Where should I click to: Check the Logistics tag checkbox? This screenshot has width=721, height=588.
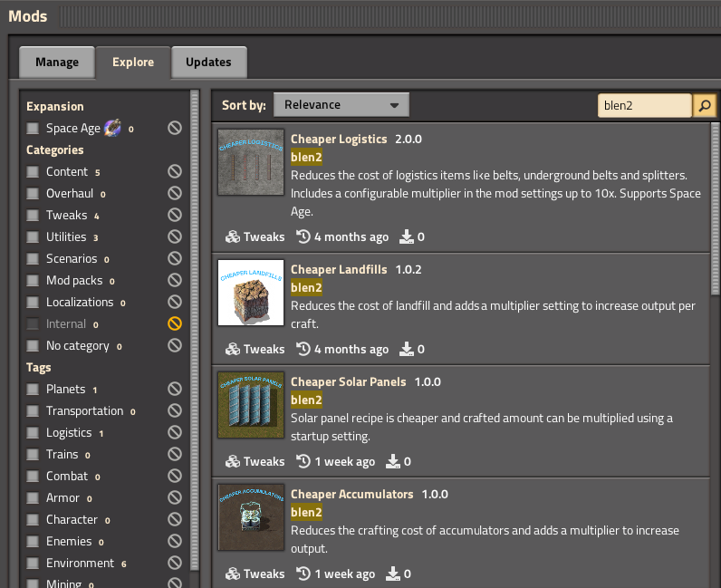[33, 433]
